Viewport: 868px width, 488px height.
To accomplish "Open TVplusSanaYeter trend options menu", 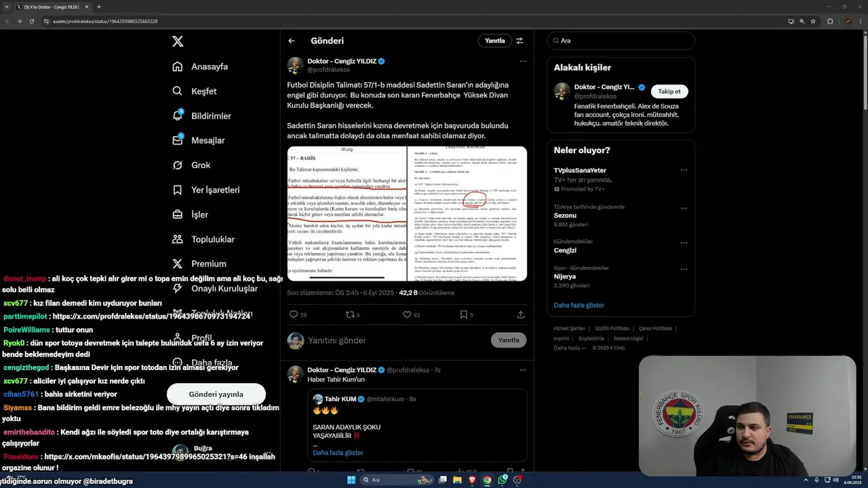I will (x=684, y=170).
